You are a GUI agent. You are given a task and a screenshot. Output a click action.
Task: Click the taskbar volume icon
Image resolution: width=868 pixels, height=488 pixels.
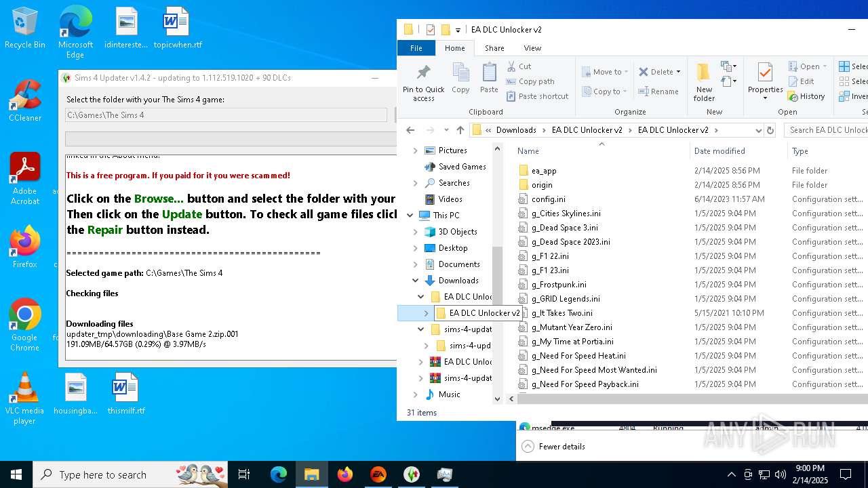pyautogui.click(x=780, y=474)
